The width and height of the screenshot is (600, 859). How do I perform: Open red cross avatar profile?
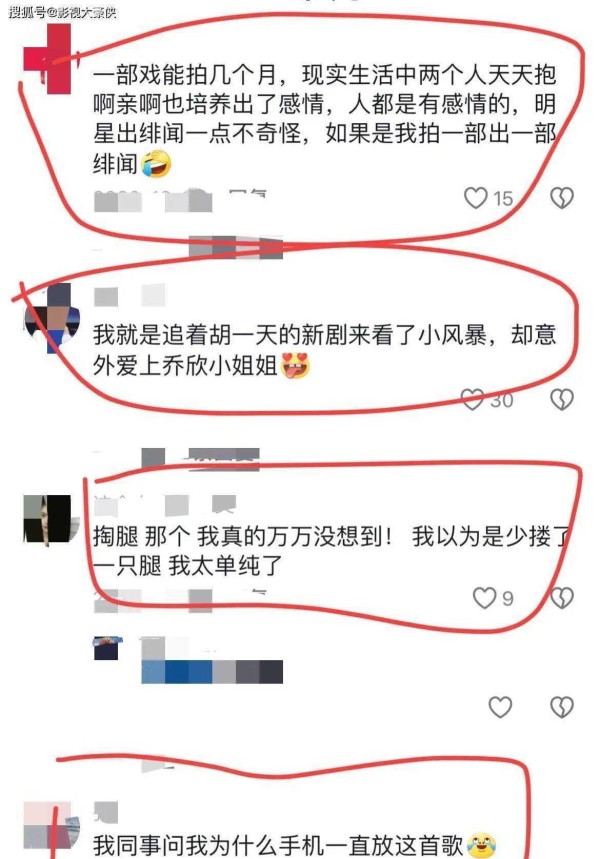pos(48,59)
